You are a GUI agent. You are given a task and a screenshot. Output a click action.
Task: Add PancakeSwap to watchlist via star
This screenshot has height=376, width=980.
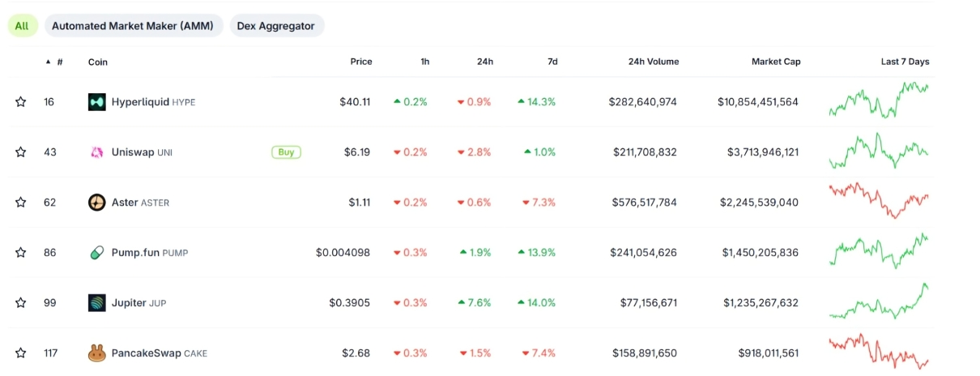[21, 353]
